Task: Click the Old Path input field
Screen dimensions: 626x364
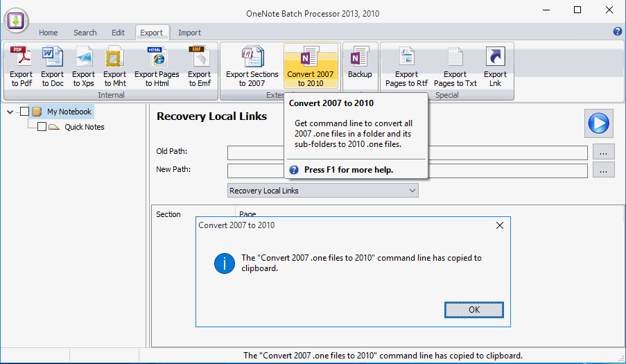Action: pyautogui.click(x=407, y=153)
